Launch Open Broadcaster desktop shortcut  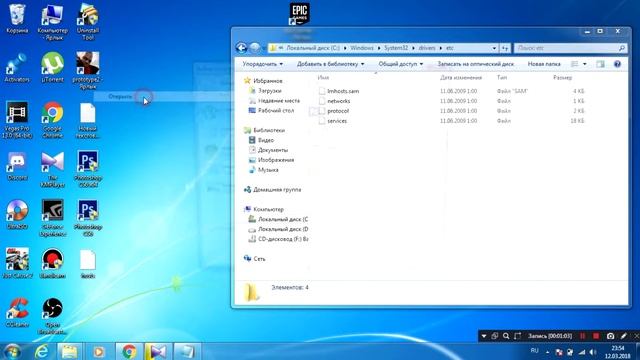[x=52, y=316]
